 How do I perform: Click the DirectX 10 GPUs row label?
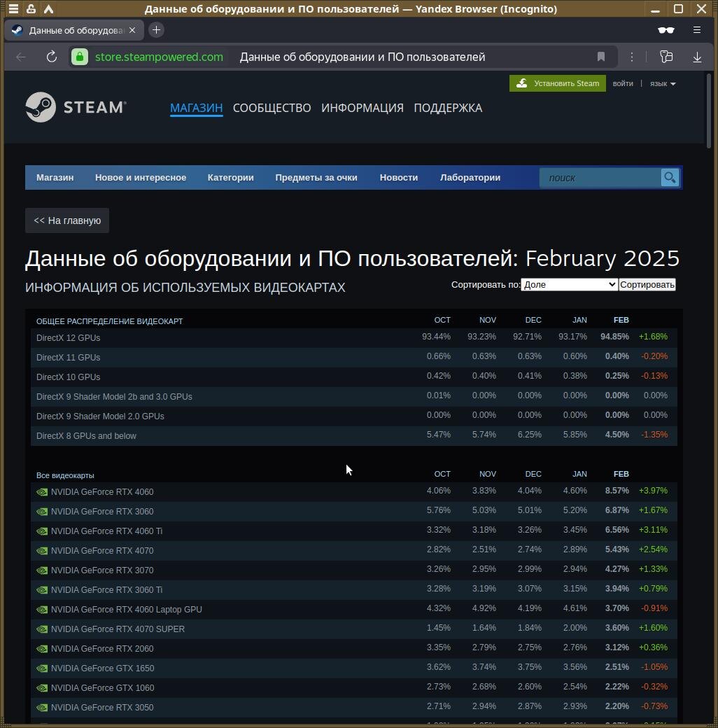pos(68,377)
